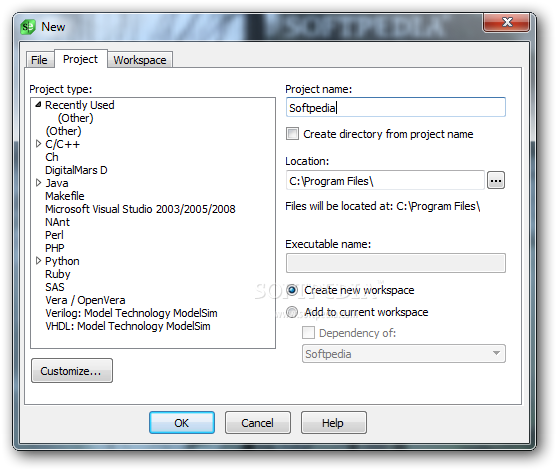Select the SAS project type

(x=55, y=287)
